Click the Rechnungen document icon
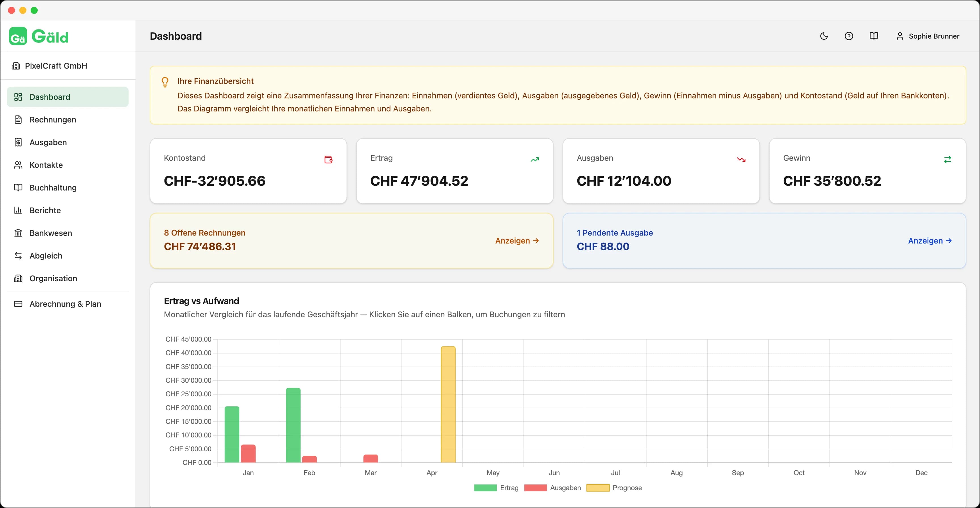Viewport: 980px width, 508px height. 18,120
